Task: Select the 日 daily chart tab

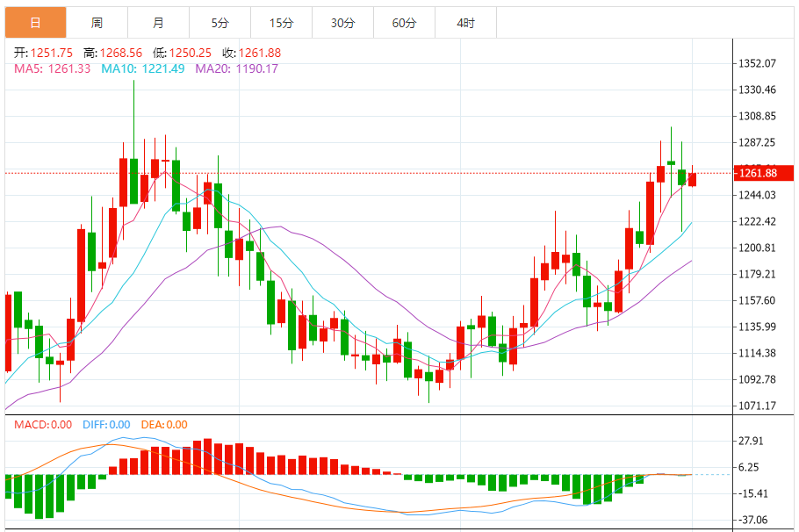Action: [36, 23]
